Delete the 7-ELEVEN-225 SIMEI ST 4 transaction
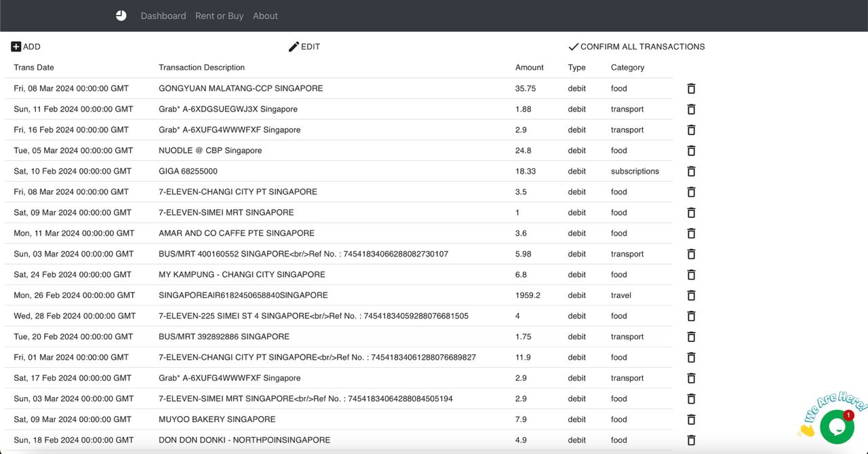The image size is (868, 454). tap(691, 316)
